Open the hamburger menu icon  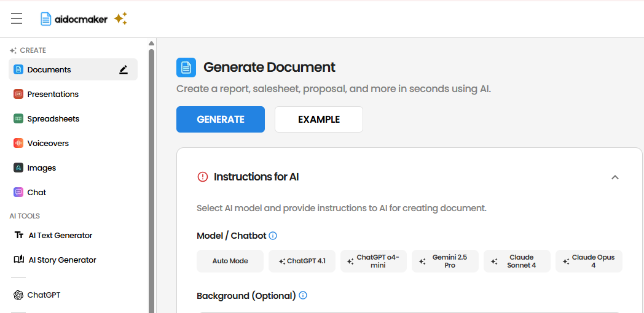(x=17, y=19)
